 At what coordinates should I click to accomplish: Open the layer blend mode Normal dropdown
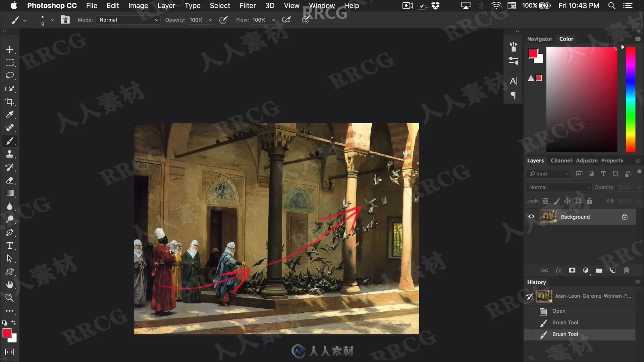(x=558, y=187)
